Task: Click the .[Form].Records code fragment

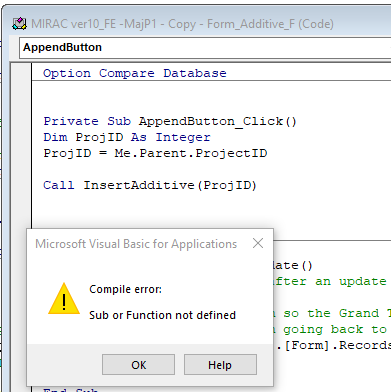Action: pyautogui.click(x=333, y=345)
